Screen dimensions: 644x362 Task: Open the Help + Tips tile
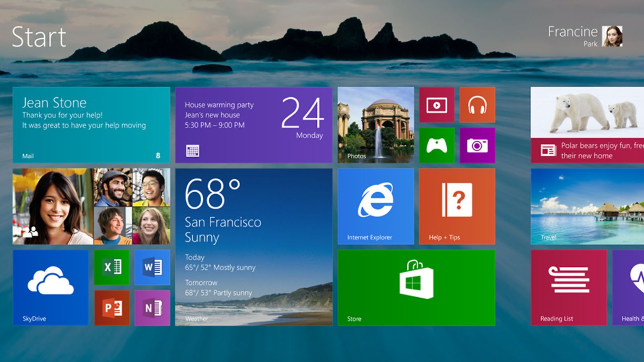(457, 206)
